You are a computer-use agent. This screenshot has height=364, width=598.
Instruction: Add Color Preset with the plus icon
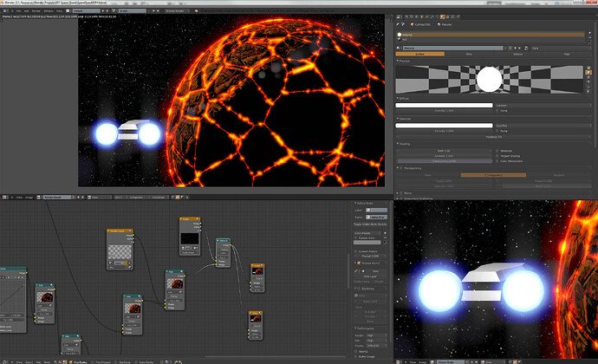385,233
